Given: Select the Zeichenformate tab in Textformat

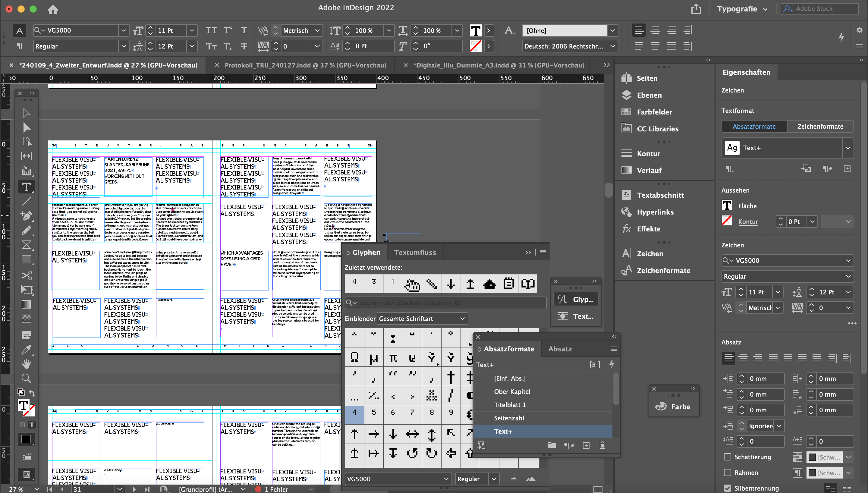Looking at the screenshot, I should tap(820, 126).
